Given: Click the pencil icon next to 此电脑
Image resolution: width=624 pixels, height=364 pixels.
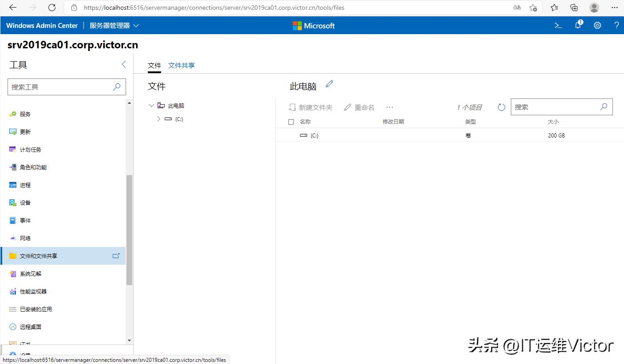Looking at the screenshot, I should pyautogui.click(x=329, y=83).
